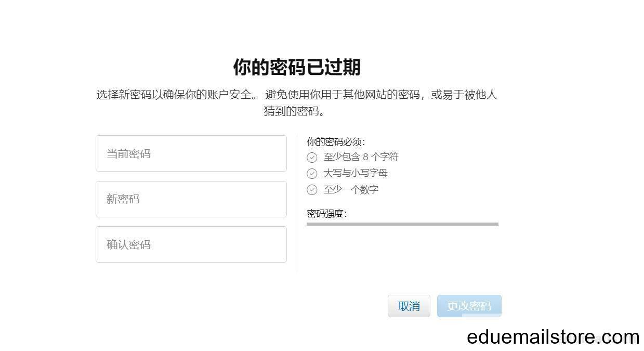Click the 密码强度 label
This screenshot has width=644, height=351.
(x=326, y=214)
